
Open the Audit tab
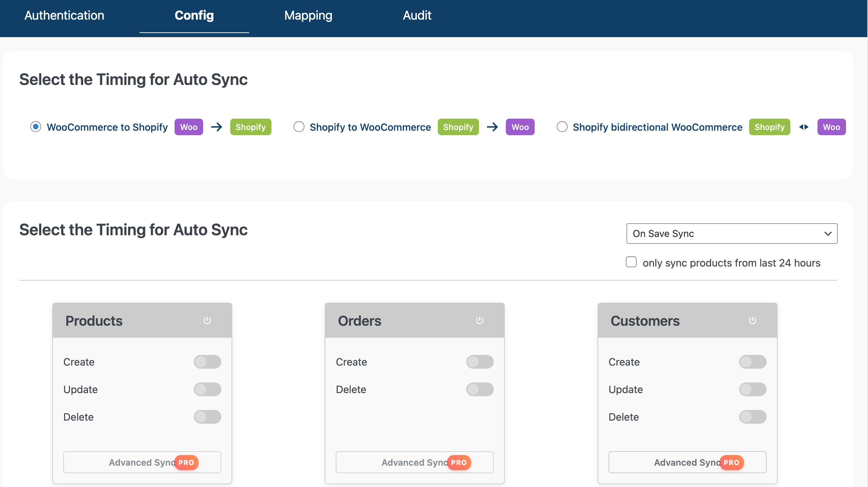tap(417, 15)
